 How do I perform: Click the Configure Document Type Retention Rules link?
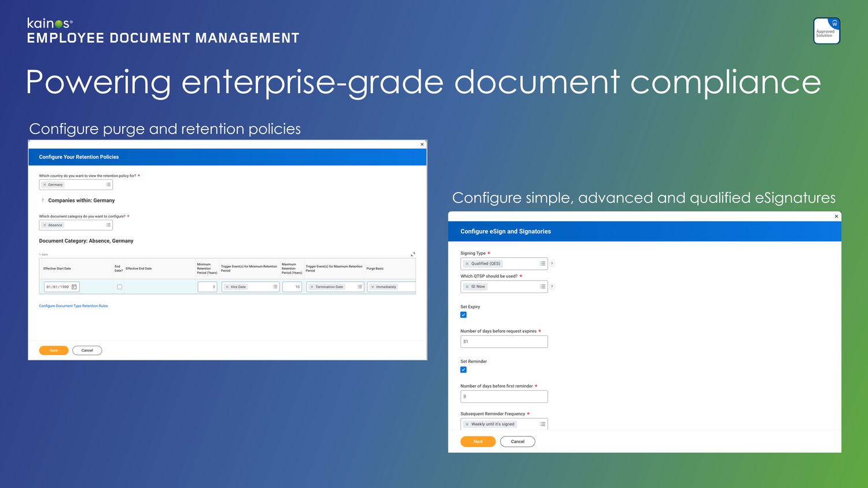[73, 306]
